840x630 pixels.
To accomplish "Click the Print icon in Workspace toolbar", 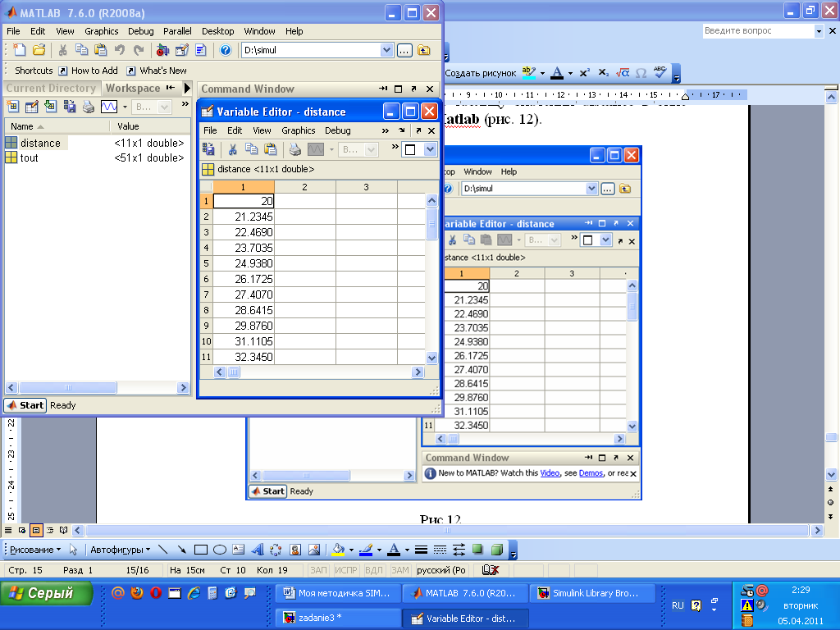I will click(x=89, y=107).
